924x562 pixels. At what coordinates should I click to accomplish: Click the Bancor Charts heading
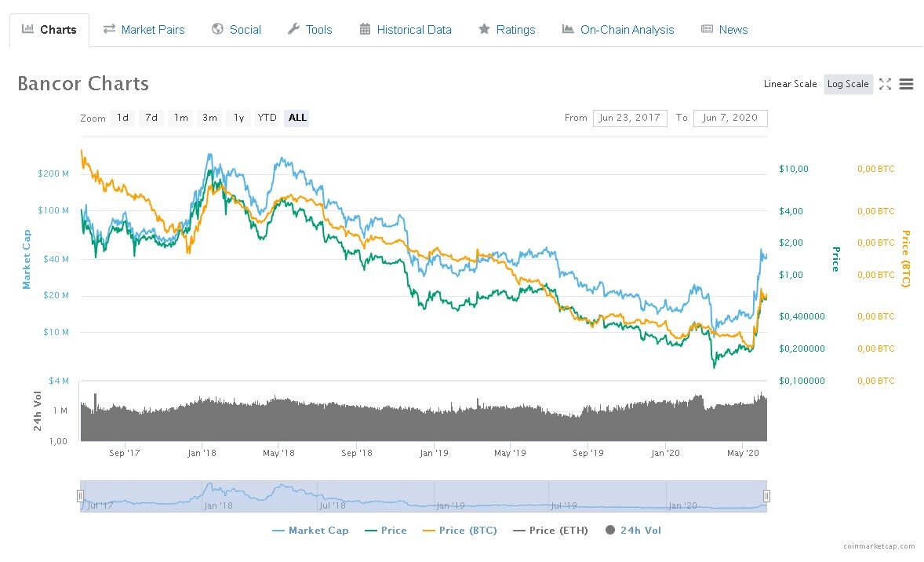point(83,84)
